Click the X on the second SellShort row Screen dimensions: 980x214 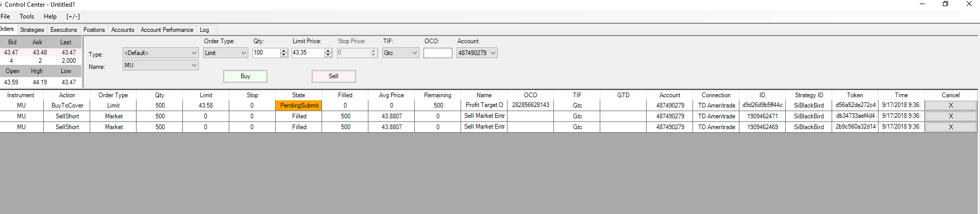click(951, 127)
